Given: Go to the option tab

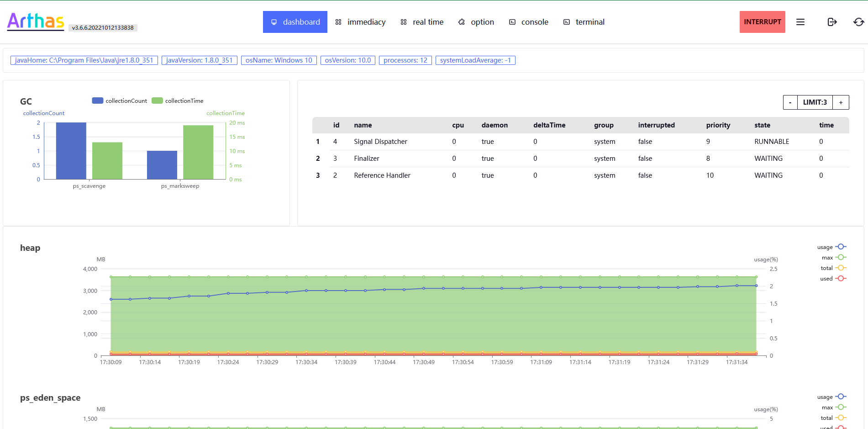Looking at the screenshot, I should click(476, 22).
